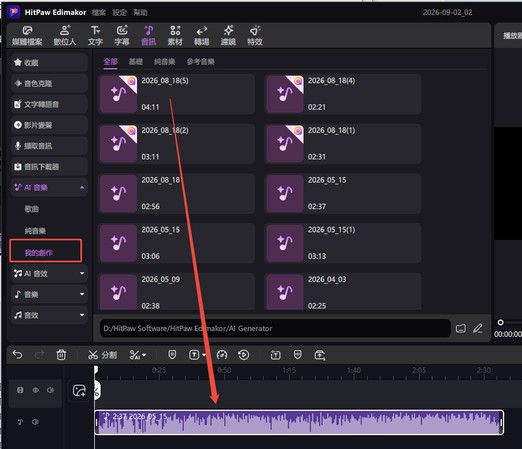Switch to the 純音樂 tab in top row
Screen dimensions: 522x449
(165, 62)
